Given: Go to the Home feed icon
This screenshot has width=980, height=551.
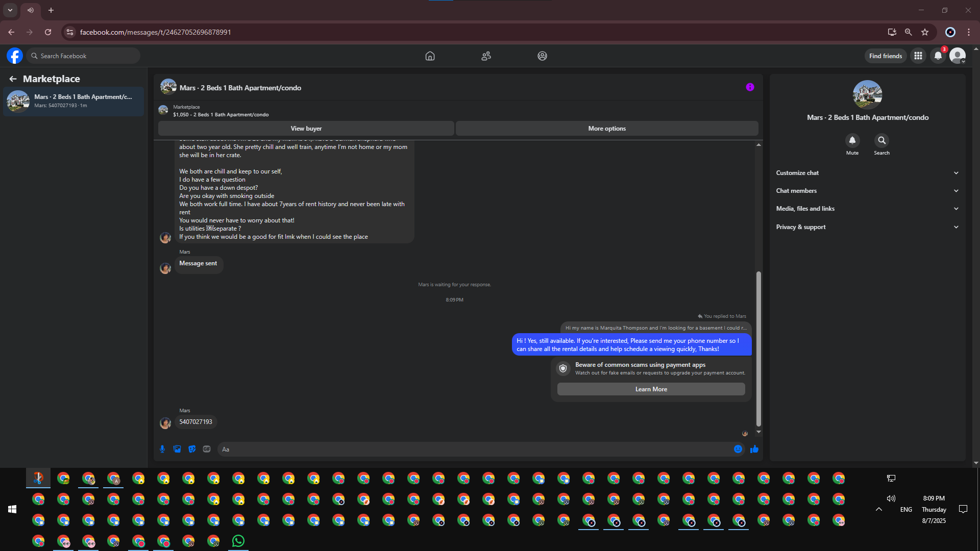Looking at the screenshot, I should click(x=430, y=56).
